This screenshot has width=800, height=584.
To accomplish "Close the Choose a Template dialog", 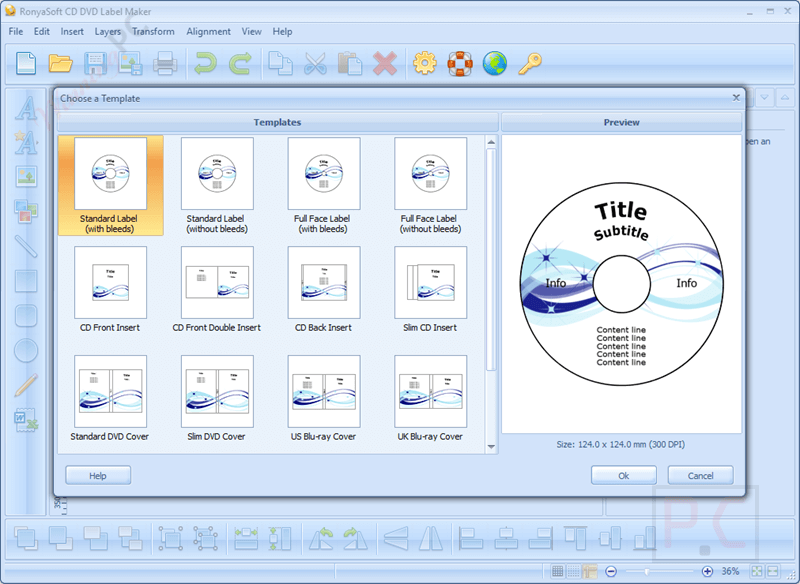I will (x=736, y=97).
